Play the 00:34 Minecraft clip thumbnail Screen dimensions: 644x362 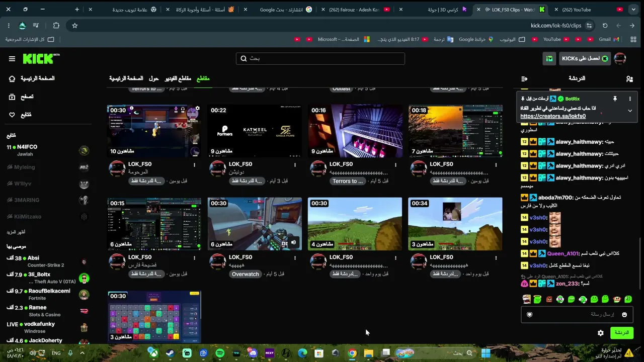[455, 224]
